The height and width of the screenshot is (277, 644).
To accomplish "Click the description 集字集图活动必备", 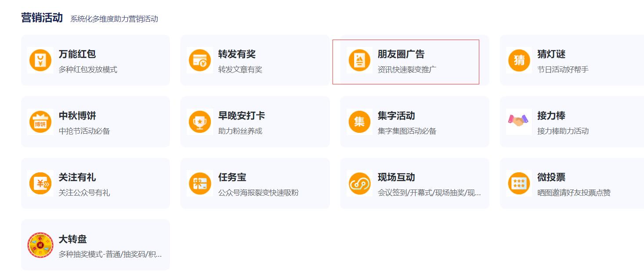I will pos(407,131).
